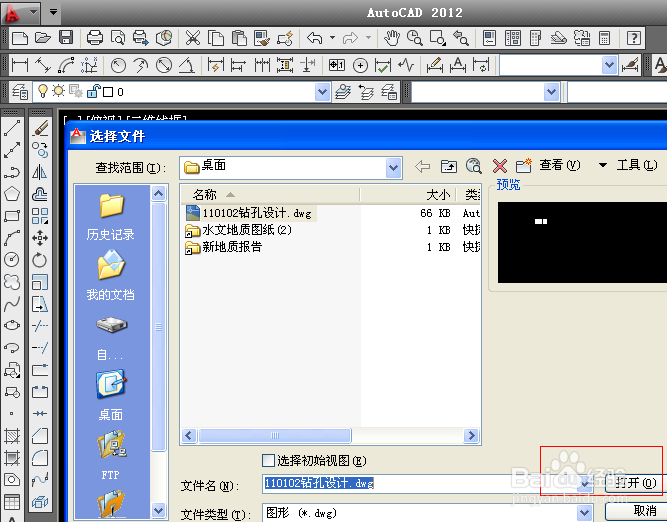Toggle the layer 0 light bulb on/off

(43, 91)
